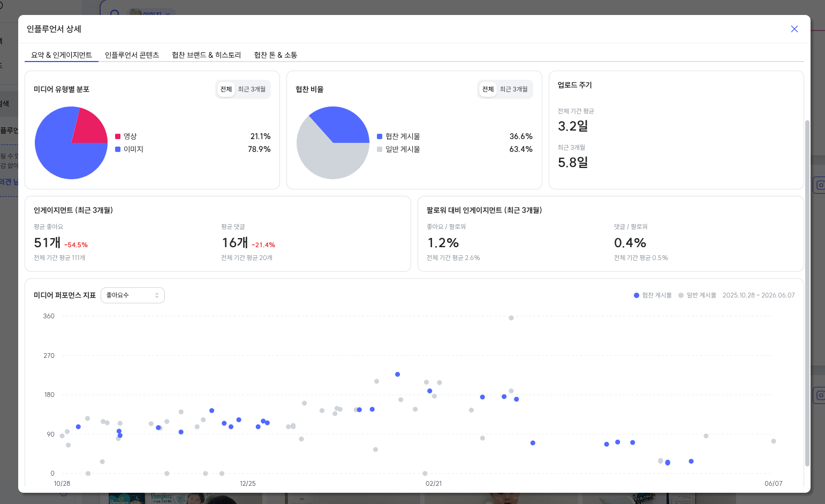The image size is (825, 504).
Task: Select 최근 3개월 in 협찬 비율 card
Action: 513,89
